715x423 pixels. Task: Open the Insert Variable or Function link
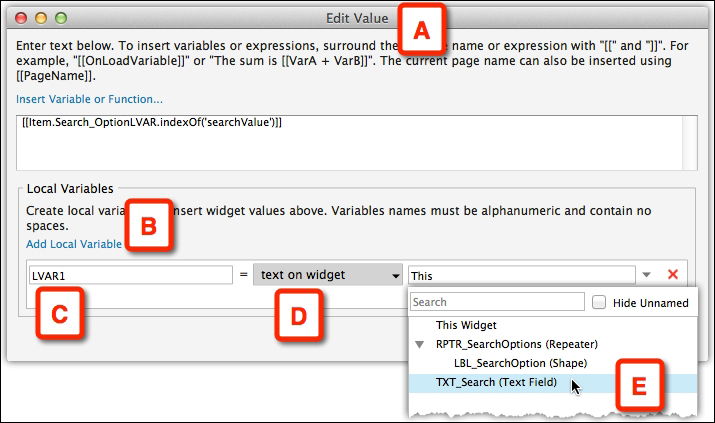click(x=89, y=99)
